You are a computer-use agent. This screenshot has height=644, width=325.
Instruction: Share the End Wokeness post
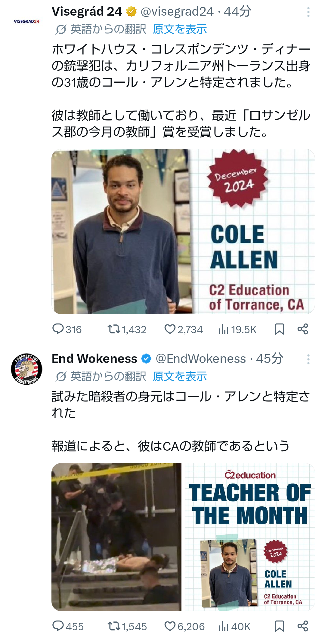(x=303, y=626)
